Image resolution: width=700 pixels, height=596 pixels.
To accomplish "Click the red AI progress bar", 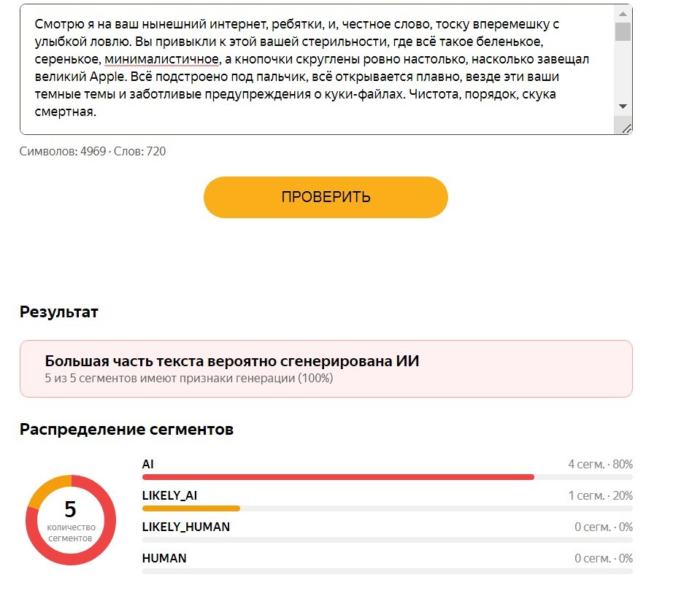I will 338,477.
